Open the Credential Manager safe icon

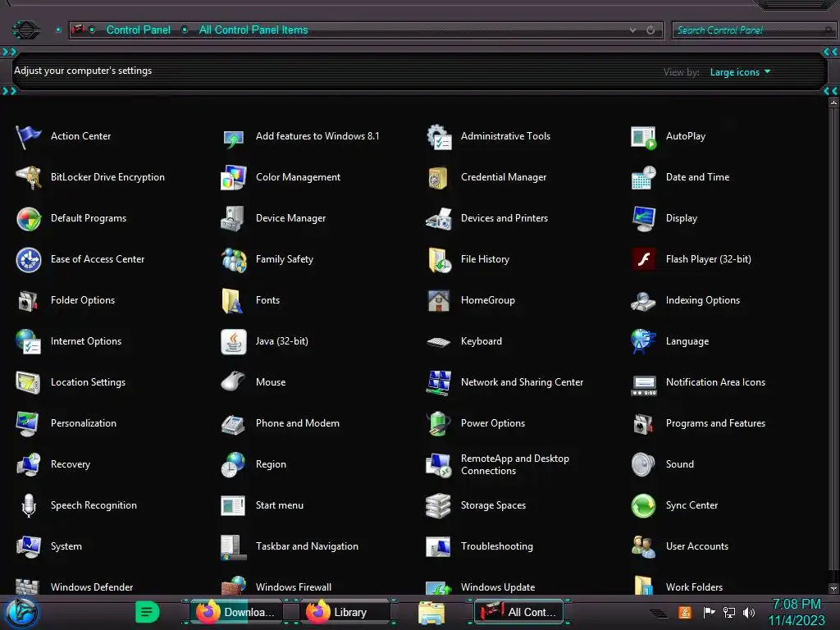tap(439, 177)
